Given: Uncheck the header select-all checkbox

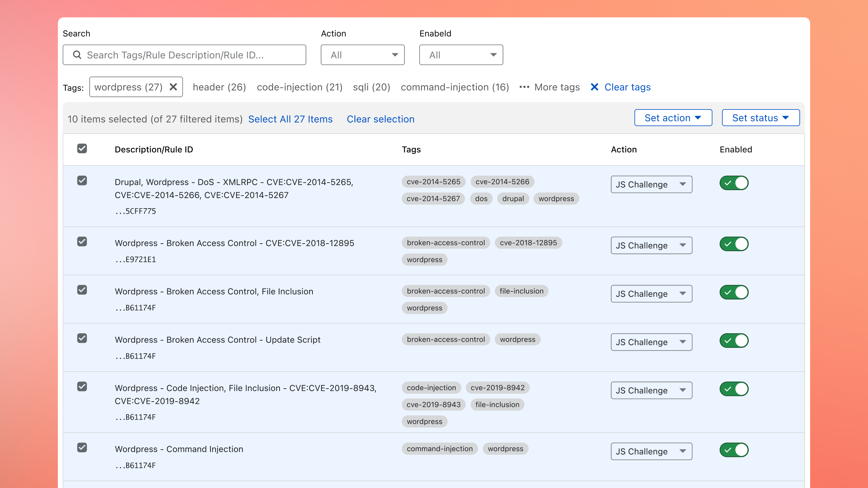Looking at the screenshot, I should pos(82,149).
